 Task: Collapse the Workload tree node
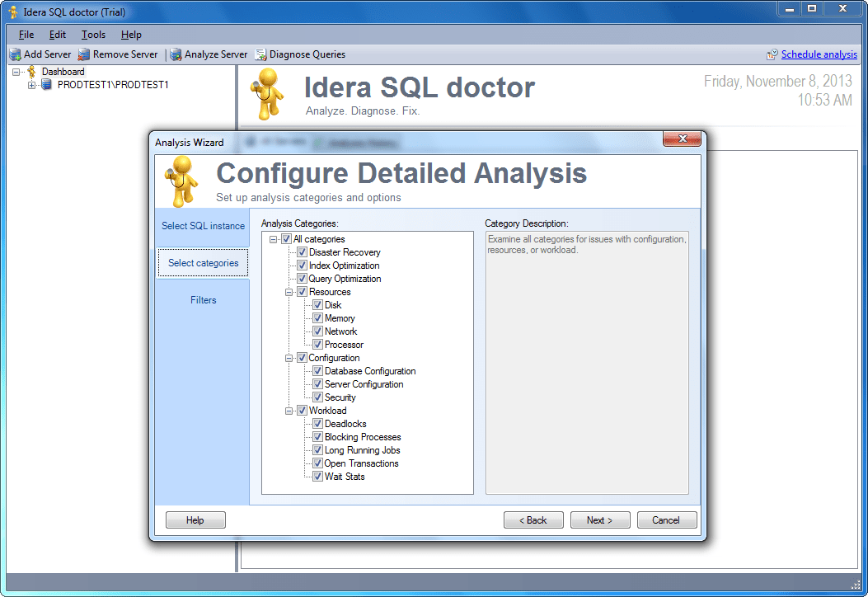(289, 410)
